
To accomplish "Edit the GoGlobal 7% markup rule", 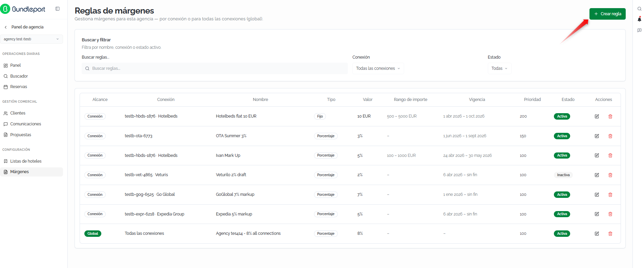I will [597, 194].
